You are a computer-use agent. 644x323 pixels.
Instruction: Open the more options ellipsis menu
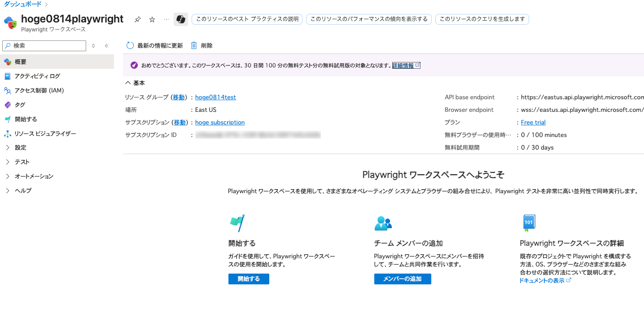point(166,19)
